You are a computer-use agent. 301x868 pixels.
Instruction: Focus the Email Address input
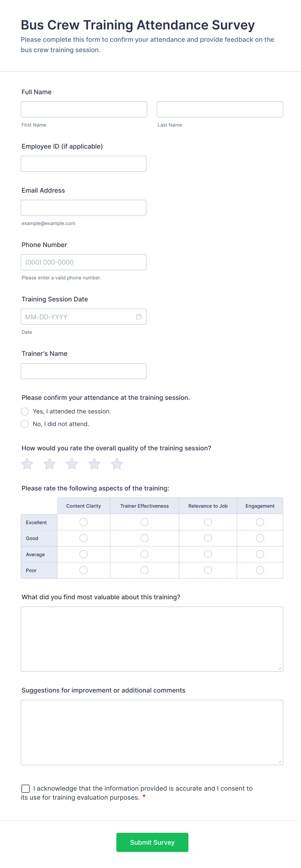(84, 208)
